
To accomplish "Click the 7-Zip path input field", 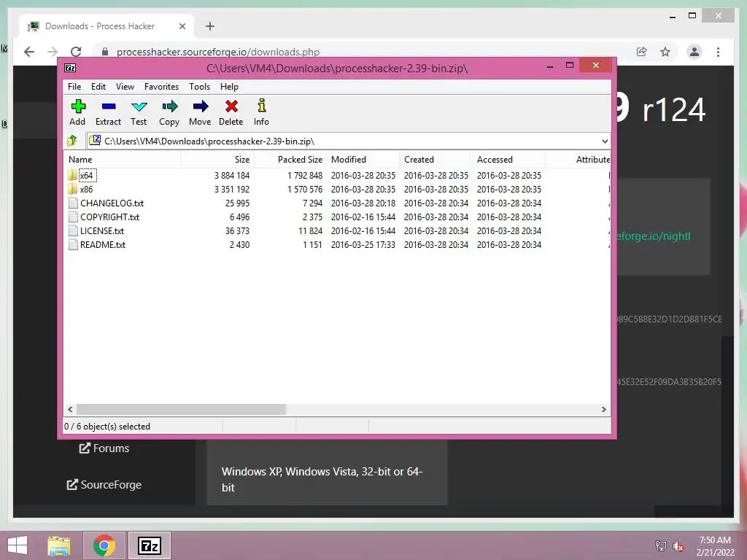I will pos(348,141).
